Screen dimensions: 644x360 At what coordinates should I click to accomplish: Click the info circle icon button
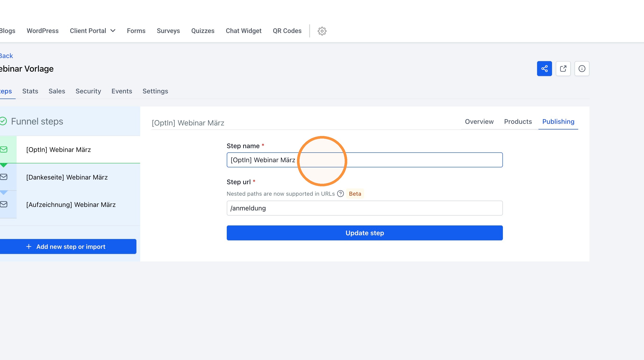point(582,69)
